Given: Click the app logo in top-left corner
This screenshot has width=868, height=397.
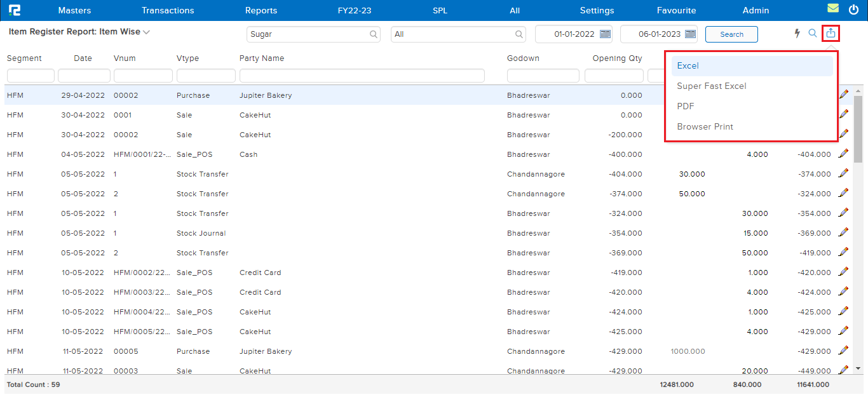Looking at the screenshot, I should (x=15, y=10).
